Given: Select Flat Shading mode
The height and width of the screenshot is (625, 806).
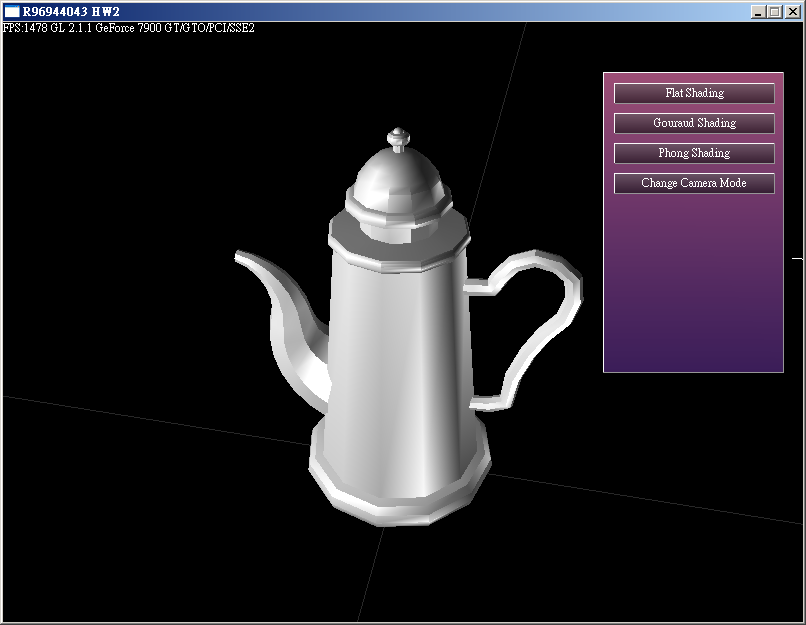Looking at the screenshot, I should pos(694,93).
